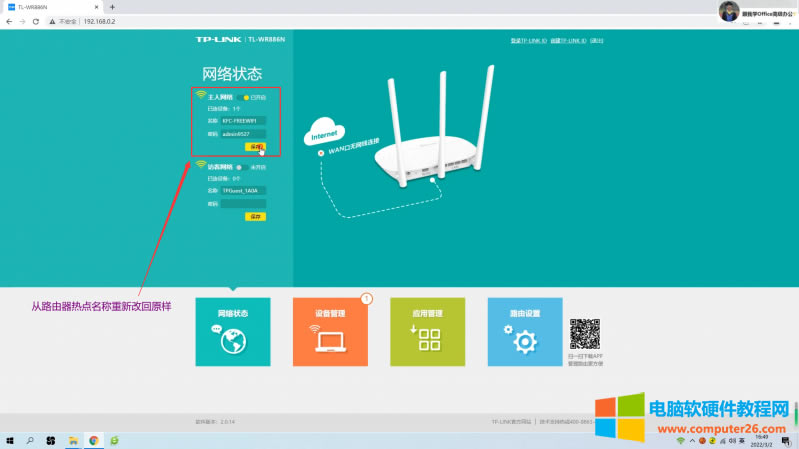Save the 访客网络 settings
This screenshot has width=799, height=449.
(x=255, y=216)
